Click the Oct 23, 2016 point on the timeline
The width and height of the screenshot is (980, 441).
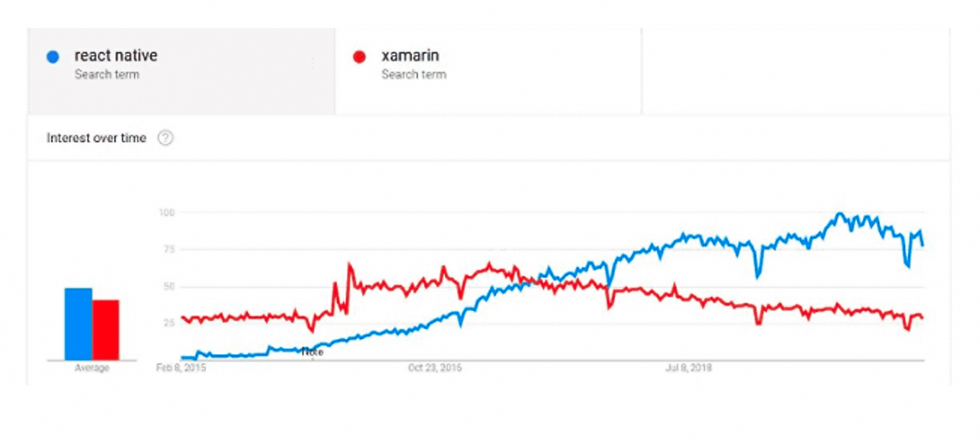coord(435,367)
